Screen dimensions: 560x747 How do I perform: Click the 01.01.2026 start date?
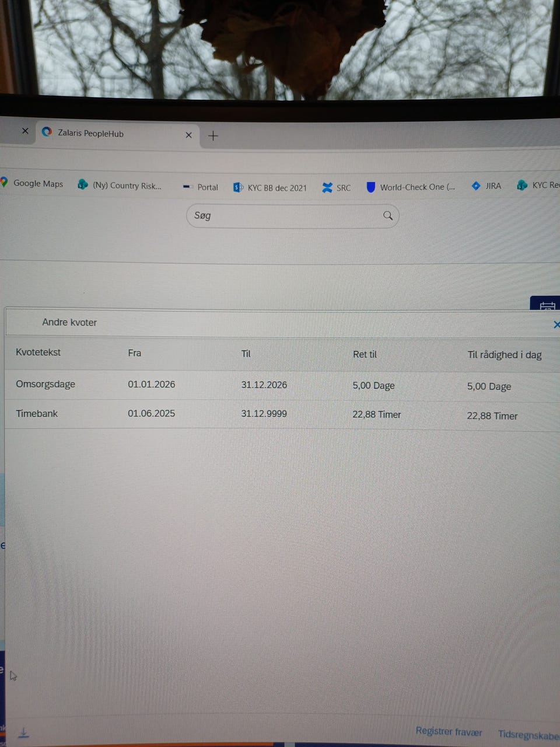pos(152,384)
